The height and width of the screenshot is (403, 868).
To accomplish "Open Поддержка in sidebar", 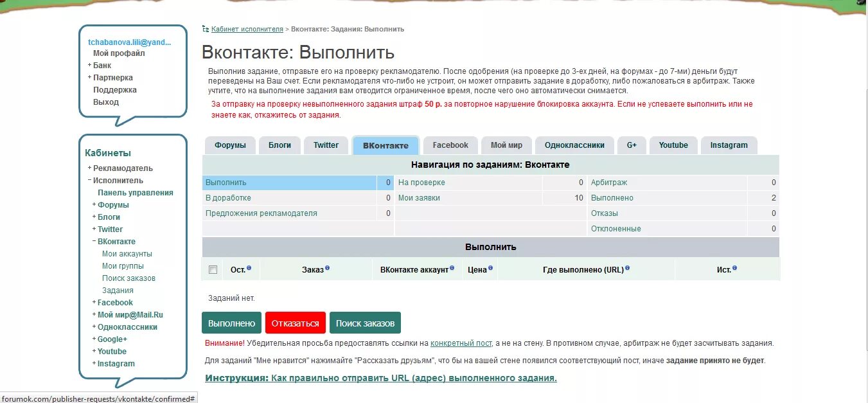I will click(115, 90).
